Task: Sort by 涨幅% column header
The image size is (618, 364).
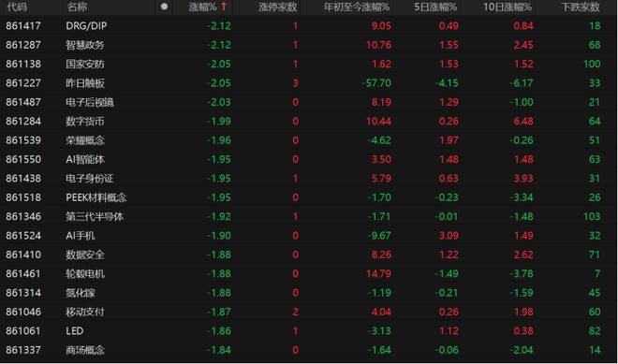Action: click(x=203, y=7)
